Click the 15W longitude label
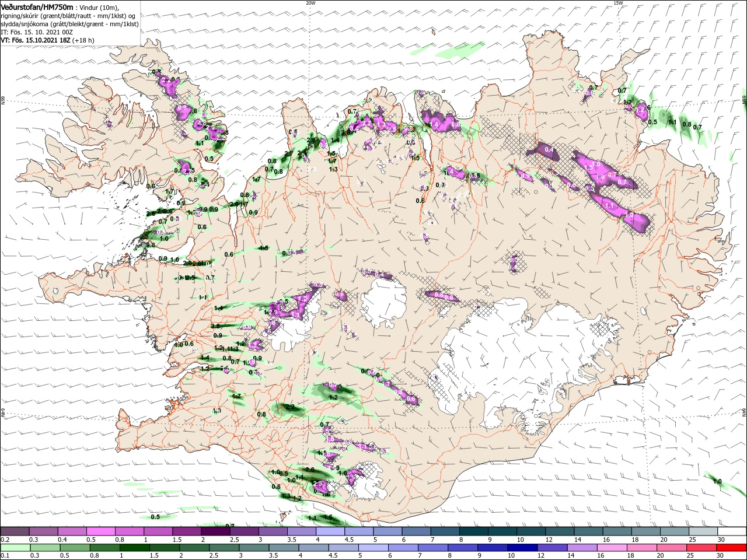Screen dimensions: 747x560 (618, 3)
